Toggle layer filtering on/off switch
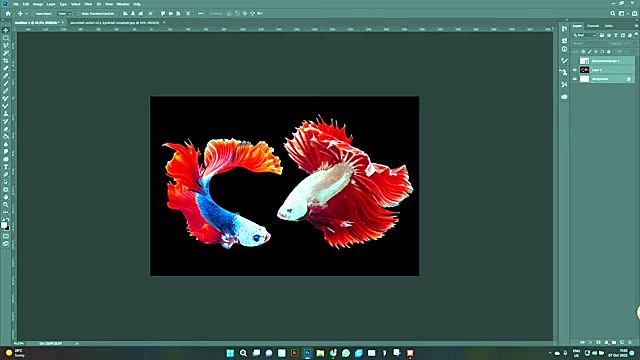The width and height of the screenshot is (640, 360). (x=636, y=34)
